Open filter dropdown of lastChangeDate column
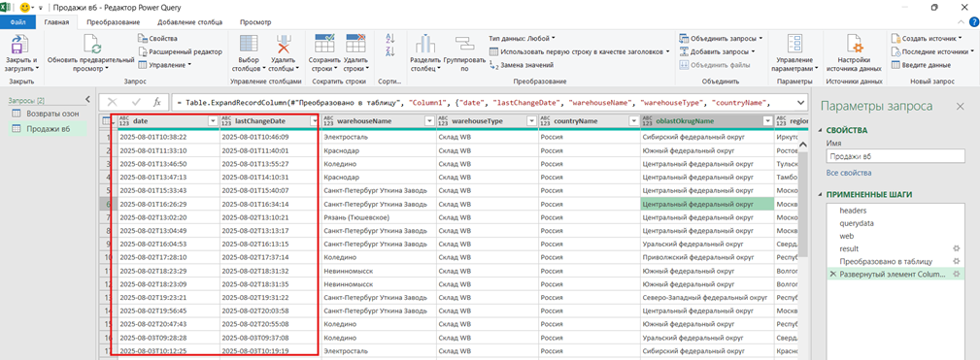This screenshot has height=360, width=980. [x=314, y=121]
